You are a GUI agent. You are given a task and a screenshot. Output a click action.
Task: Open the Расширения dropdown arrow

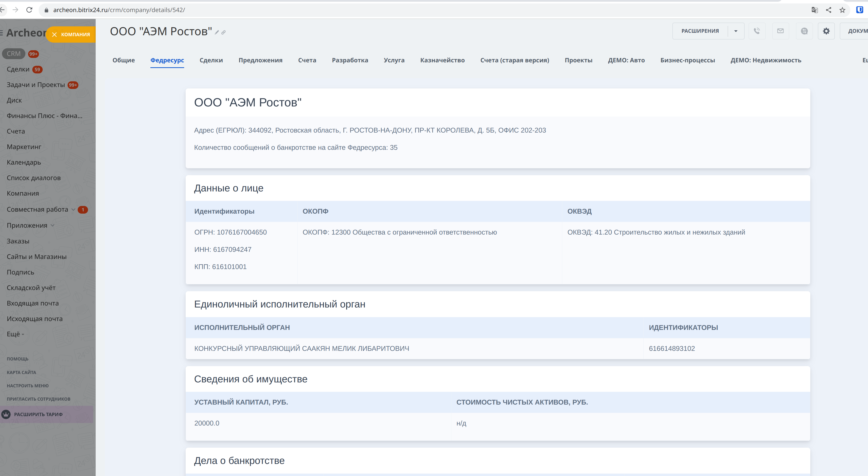pyautogui.click(x=736, y=31)
